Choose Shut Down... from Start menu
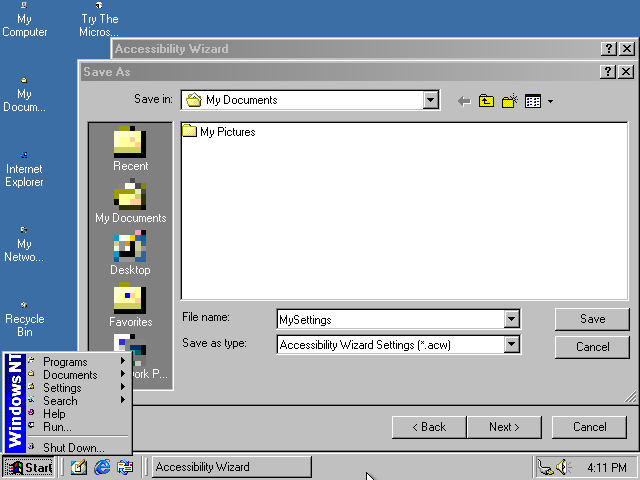 (x=77, y=447)
